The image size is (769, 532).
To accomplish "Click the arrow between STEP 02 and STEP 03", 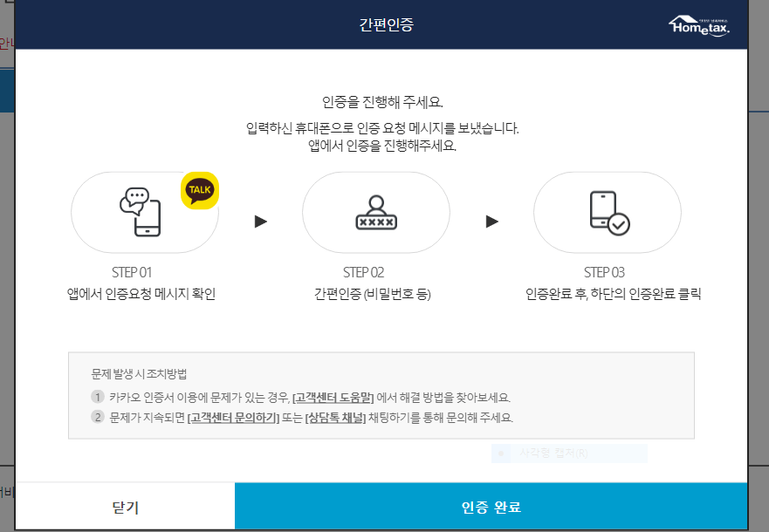I will (491, 220).
